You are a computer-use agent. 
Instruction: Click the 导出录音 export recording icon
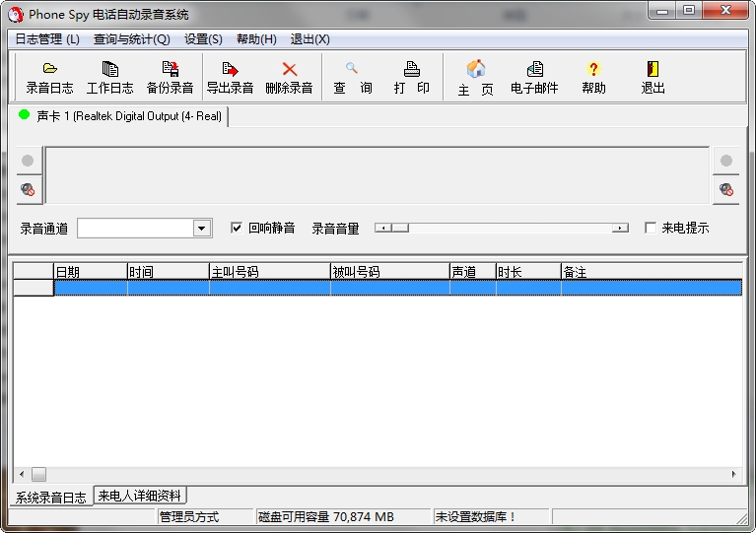click(x=230, y=77)
